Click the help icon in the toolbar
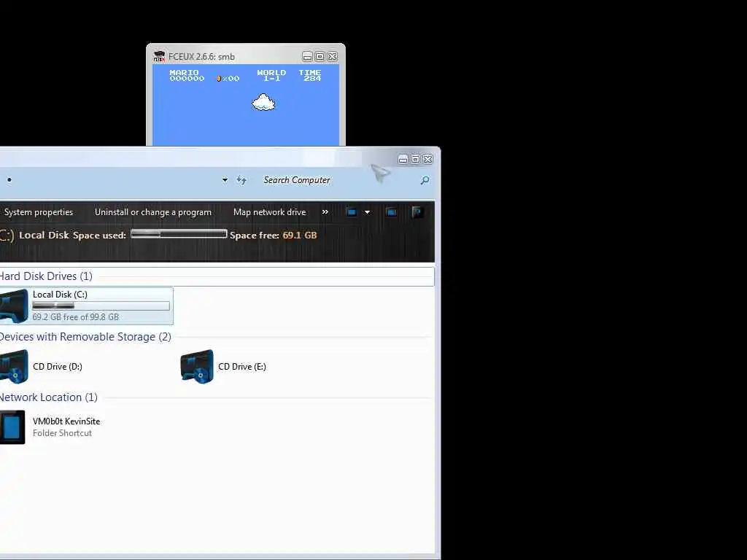Image resolution: width=747 pixels, height=560 pixels. tap(417, 212)
